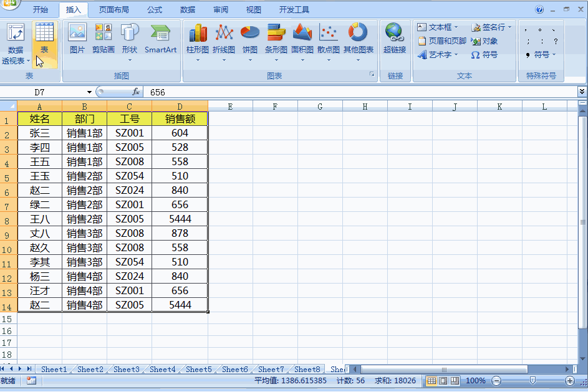This screenshot has height=392, width=588.
Task: Open the Sheet5 worksheet tab
Action: [x=199, y=370]
